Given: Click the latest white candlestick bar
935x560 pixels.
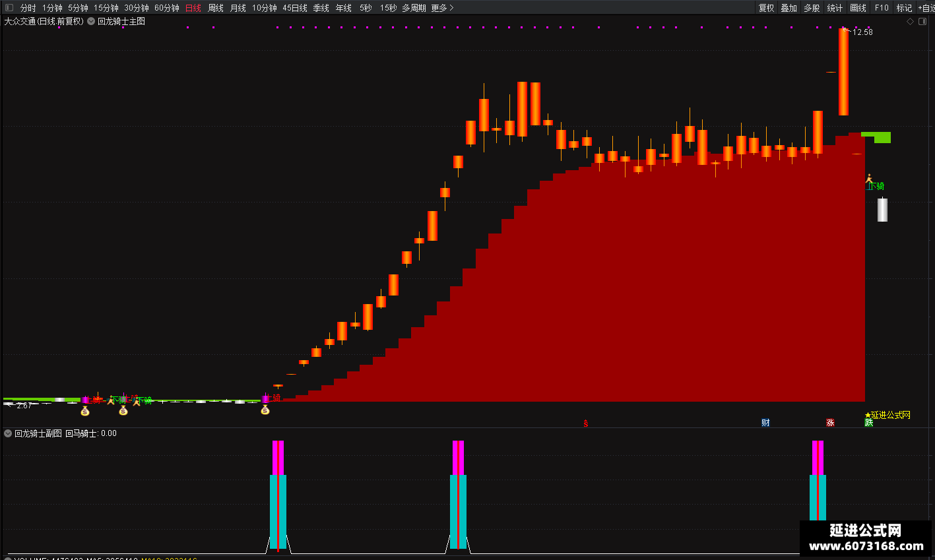Looking at the screenshot, I should click(x=882, y=210).
